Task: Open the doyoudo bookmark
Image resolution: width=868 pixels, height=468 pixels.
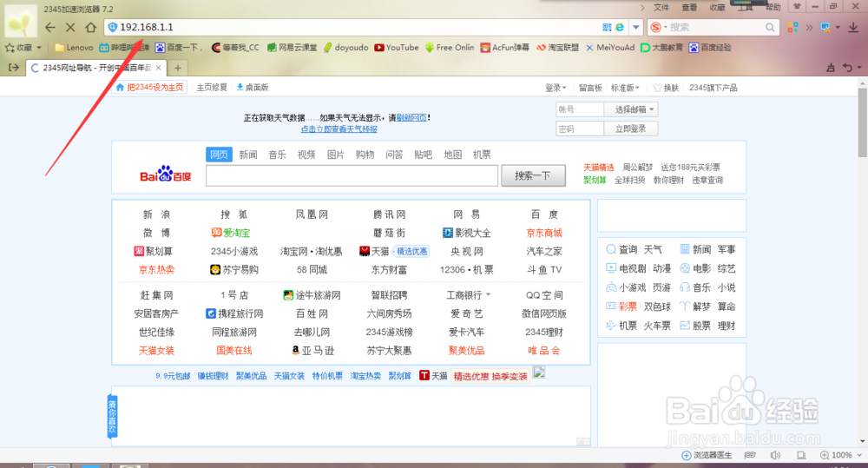Action: point(346,48)
